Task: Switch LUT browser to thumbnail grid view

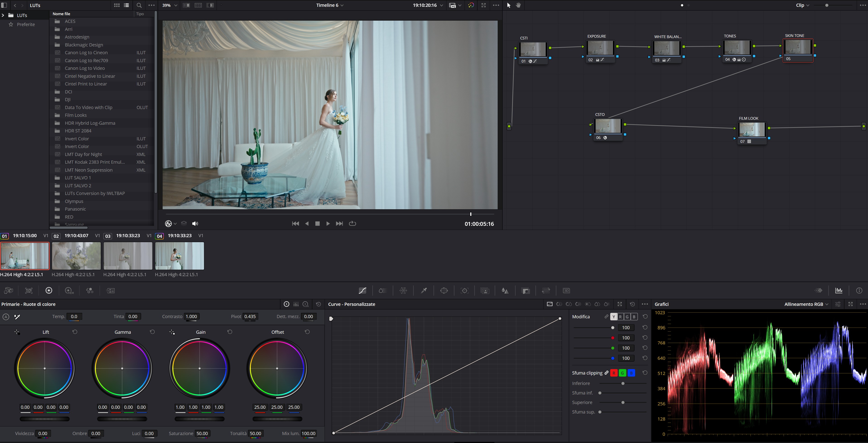Action: 117,5
